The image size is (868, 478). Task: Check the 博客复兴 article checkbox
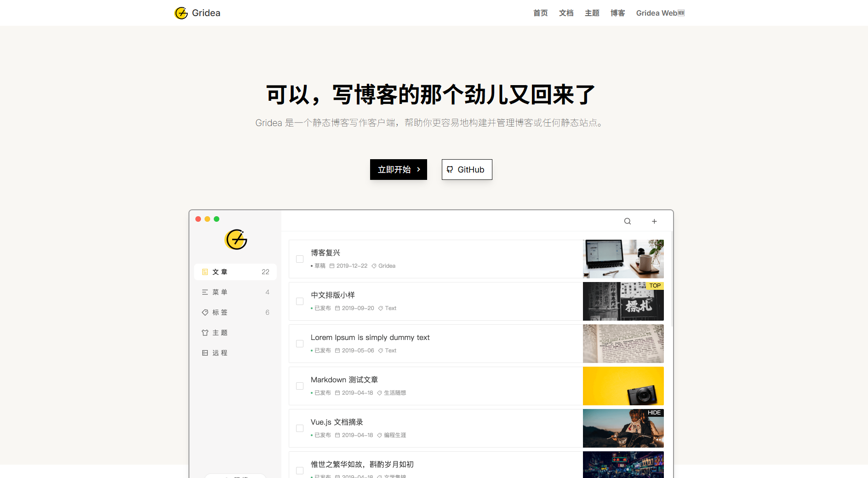click(x=300, y=259)
